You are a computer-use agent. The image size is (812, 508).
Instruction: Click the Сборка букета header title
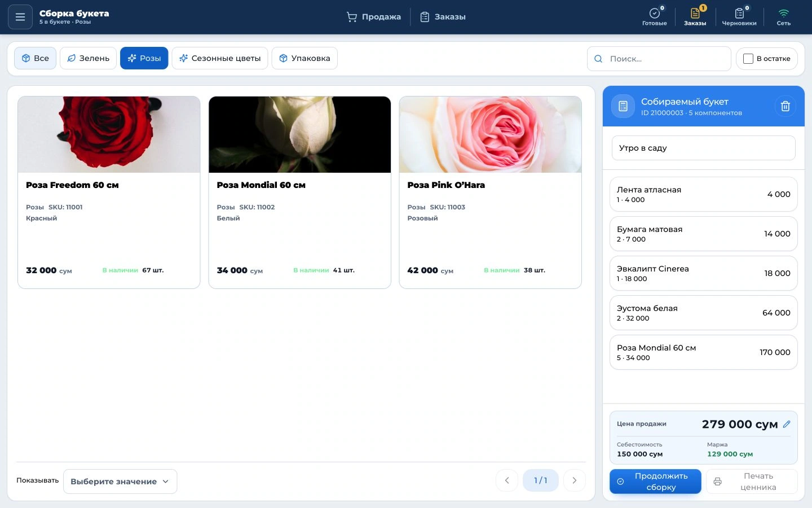tap(74, 14)
